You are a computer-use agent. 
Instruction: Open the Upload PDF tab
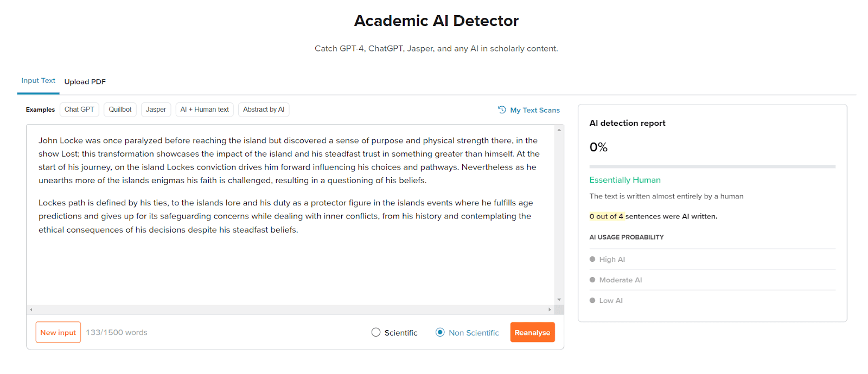point(85,82)
